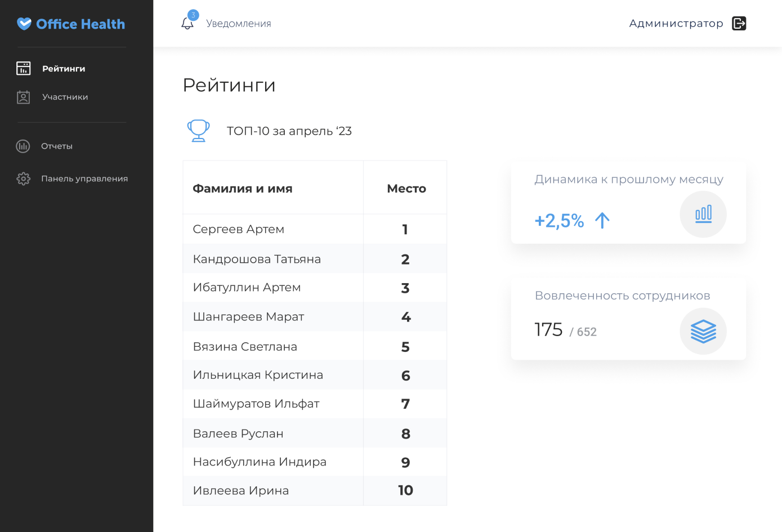Click the Уведомления link
Screen dimensions: 782x532
(239, 24)
